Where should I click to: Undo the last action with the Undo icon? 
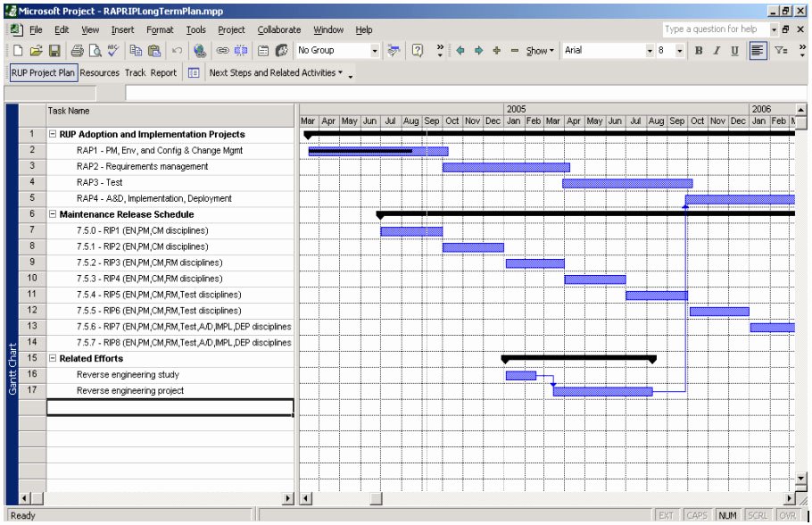pyautogui.click(x=177, y=50)
